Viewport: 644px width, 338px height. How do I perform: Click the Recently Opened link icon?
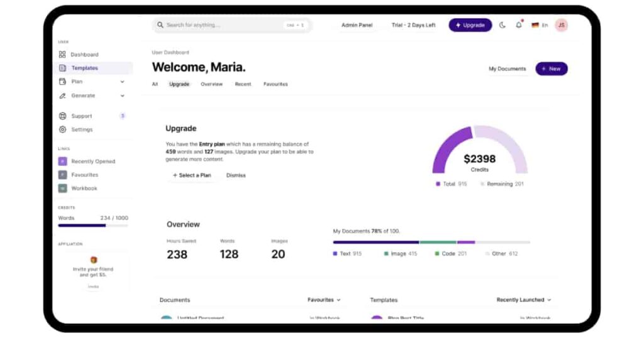[x=62, y=161]
